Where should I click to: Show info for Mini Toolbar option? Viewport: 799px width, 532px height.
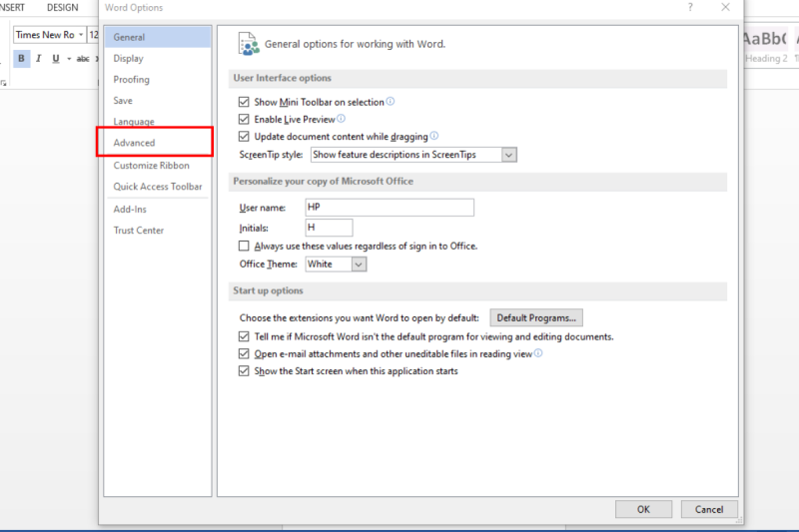pyautogui.click(x=391, y=101)
